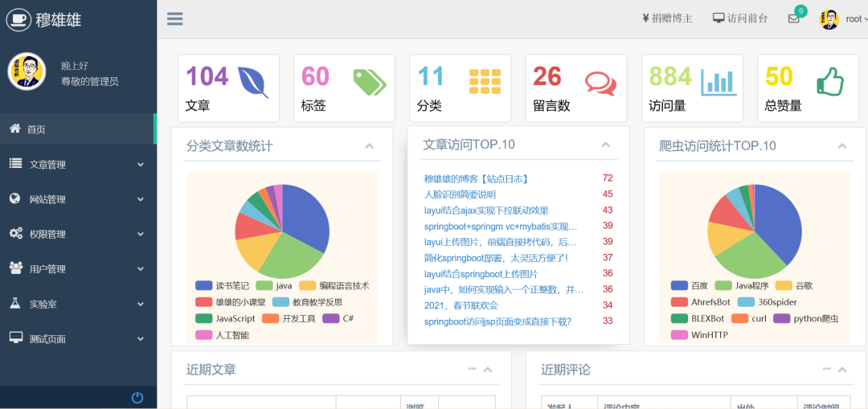Open the 文章管理 menu
The width and height of the screenshot is (868, 409).
79,165
